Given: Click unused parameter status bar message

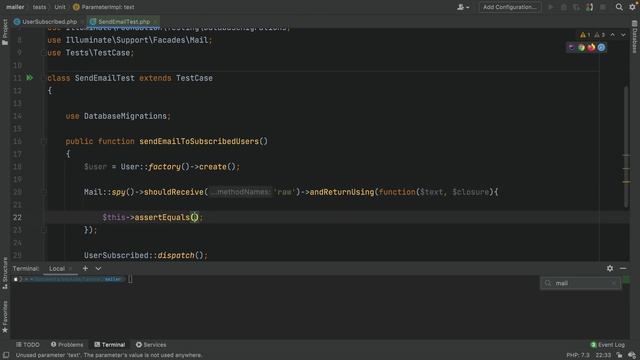Looking at the screenshot, I should [109, 355].
